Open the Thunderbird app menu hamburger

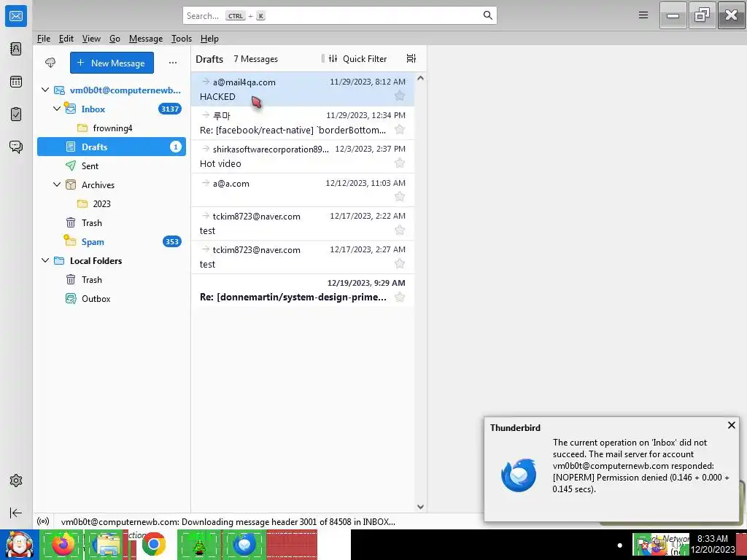[643, 15]
